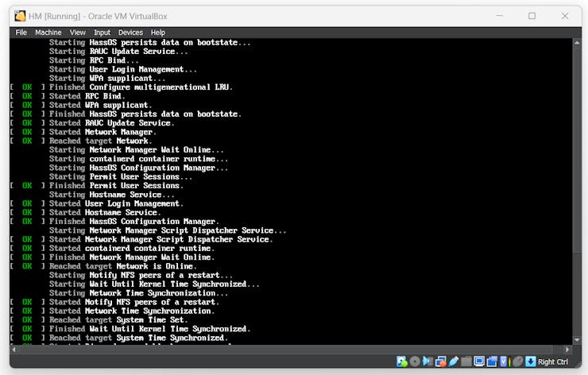Click the recording status icon

492,361
